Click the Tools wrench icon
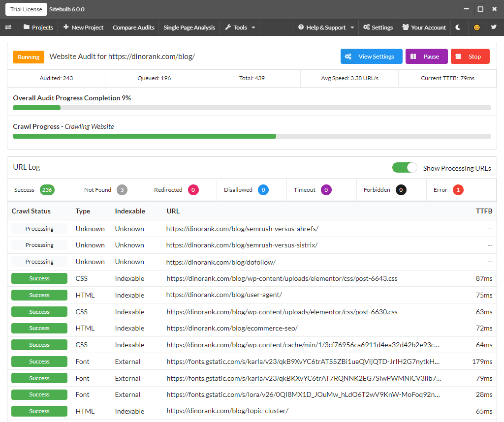This screenshot has height=422, width=504. tap(228, 28)
